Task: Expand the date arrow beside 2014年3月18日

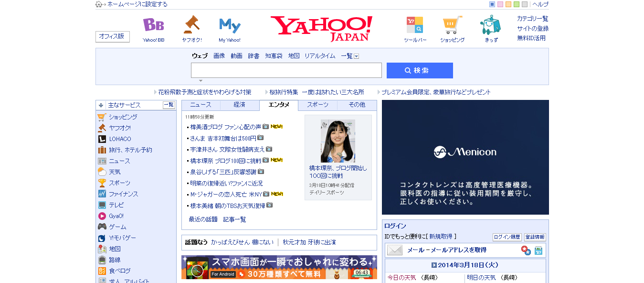Action: tap(434, 265)
